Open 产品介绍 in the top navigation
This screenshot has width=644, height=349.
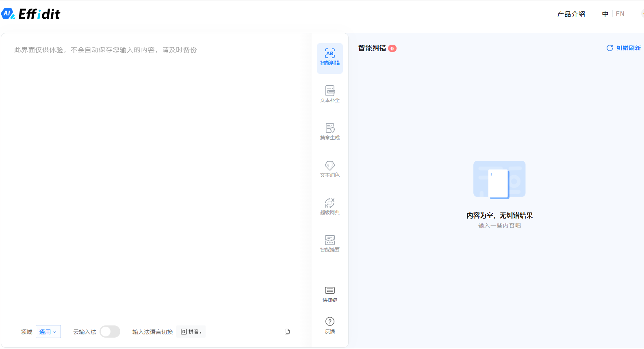(x=571, y=14)
